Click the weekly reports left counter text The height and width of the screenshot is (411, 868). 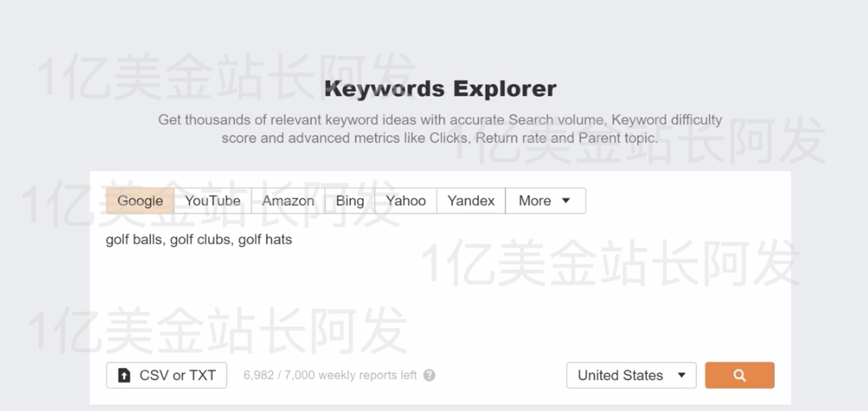pyautogui.click(x=330, y=375)
